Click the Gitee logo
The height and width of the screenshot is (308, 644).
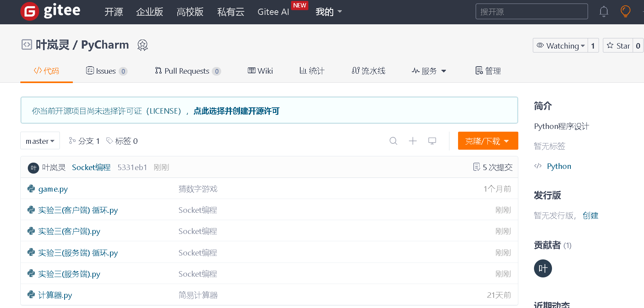tap(51, 11)
